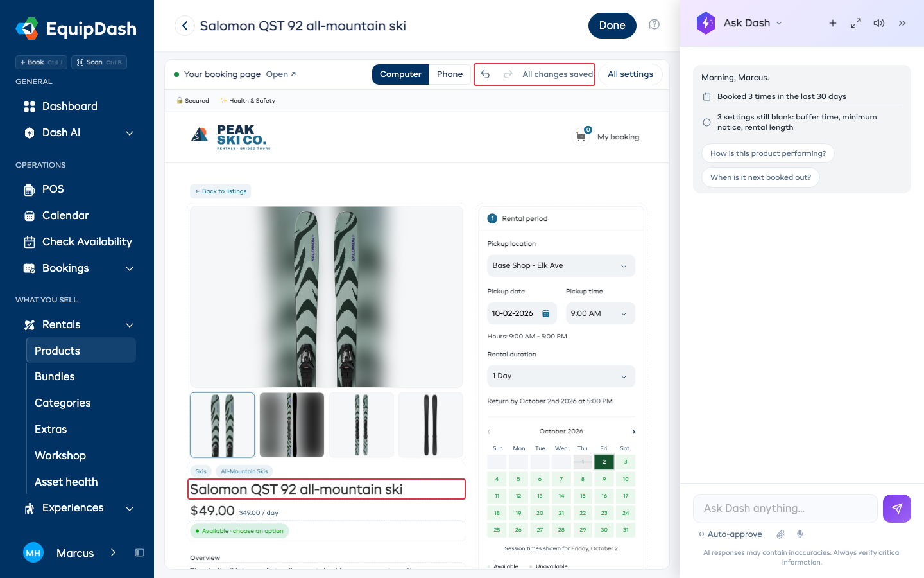Click the Done button
The width and height of the screenshot is (924, 578).
tap(612, 26)
